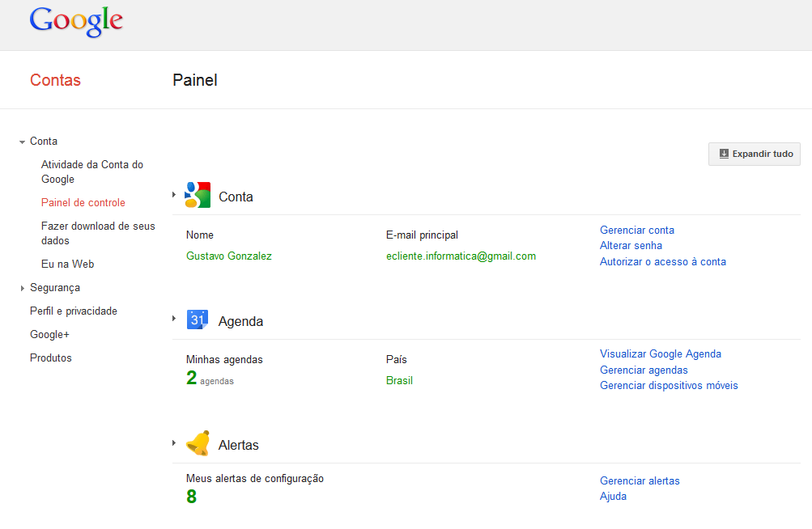Open Produtos in the sidebar

[x=51, y=358]
